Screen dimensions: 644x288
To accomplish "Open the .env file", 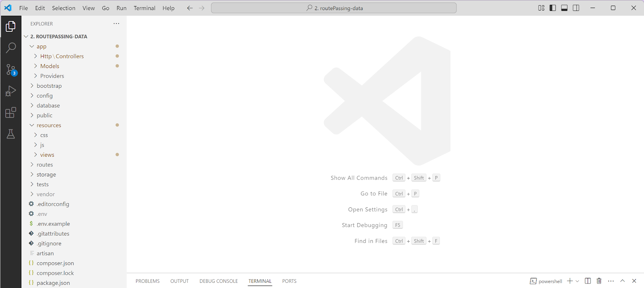I will tap(74, 214).
